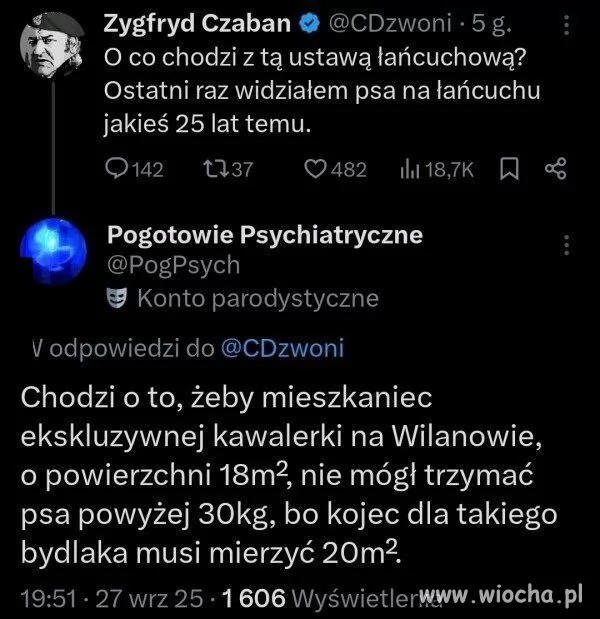
Task: Click the @PogPsych handle
Action: pyautogui.click(x=173, y=265)
